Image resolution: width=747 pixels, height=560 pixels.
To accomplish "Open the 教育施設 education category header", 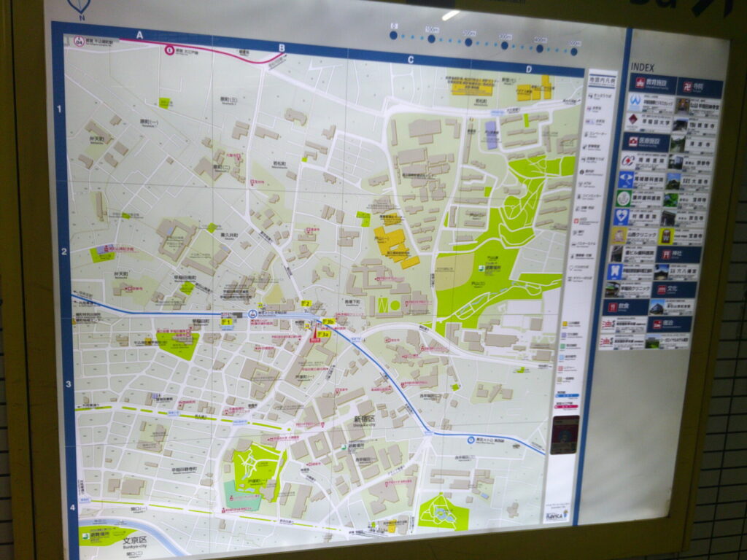I will 652,83.
